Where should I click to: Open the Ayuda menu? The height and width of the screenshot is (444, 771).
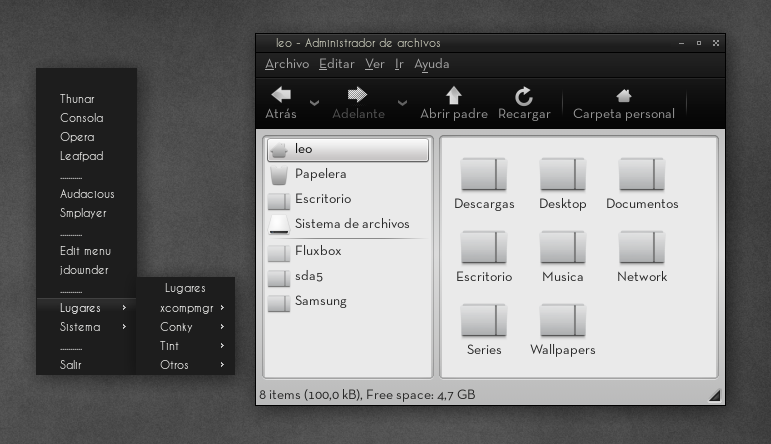432,64
